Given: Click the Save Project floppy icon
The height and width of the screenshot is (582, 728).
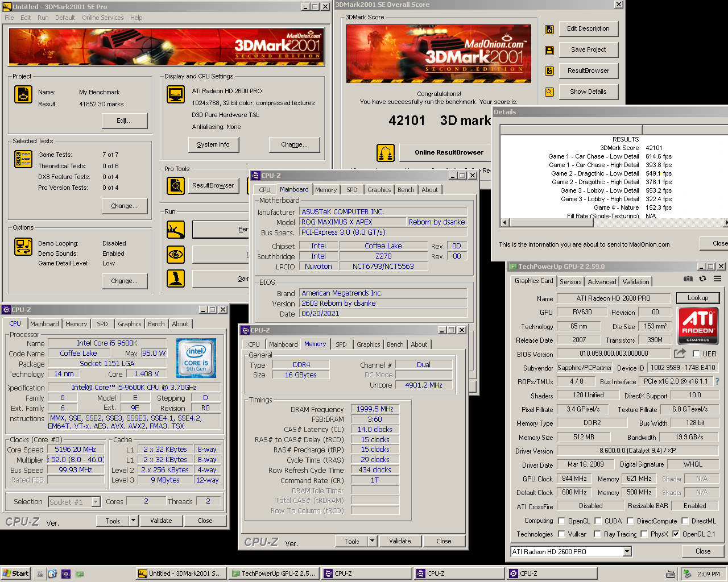Looking at the screenshot, I should pyautogui.click(x=549, y=51).
